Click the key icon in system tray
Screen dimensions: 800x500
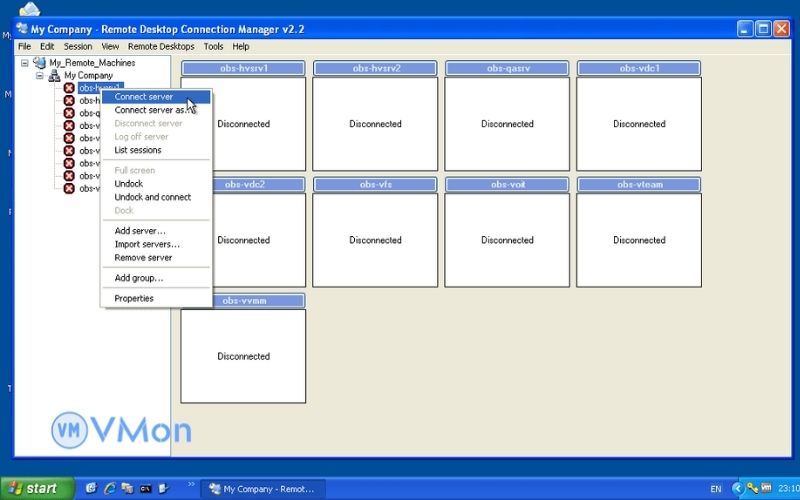point(752,488)
